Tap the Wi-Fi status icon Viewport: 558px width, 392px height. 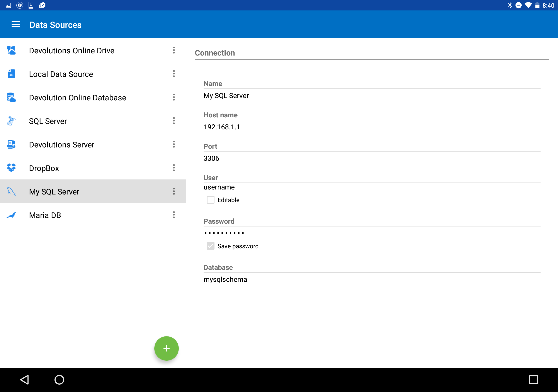pos(528,5)
